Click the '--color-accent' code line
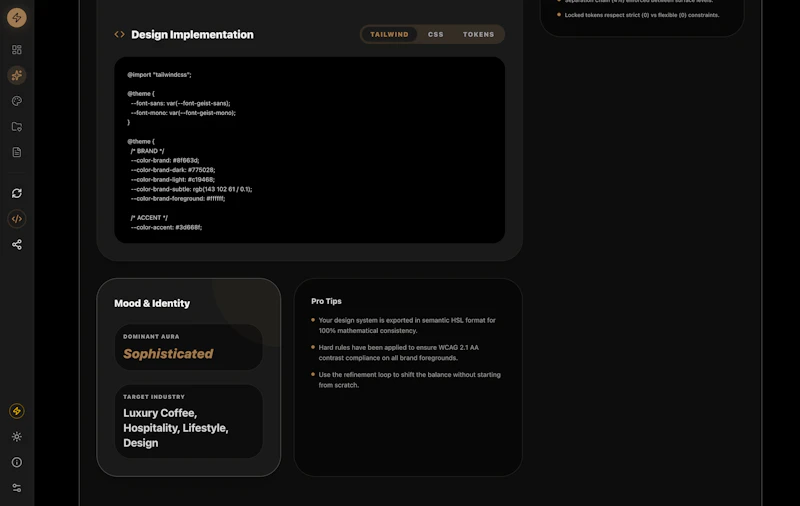Viewport: 800px width, 506px height. [x=166, y=227]
